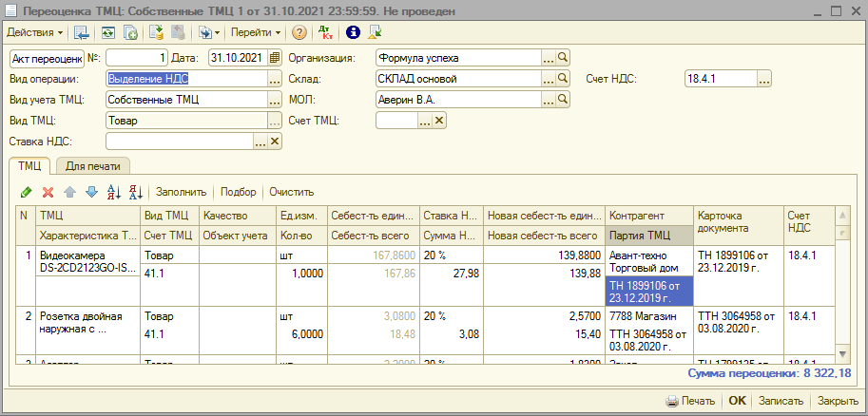
Task: Click the green pencil edit row icon
Action: coord(26,192)
